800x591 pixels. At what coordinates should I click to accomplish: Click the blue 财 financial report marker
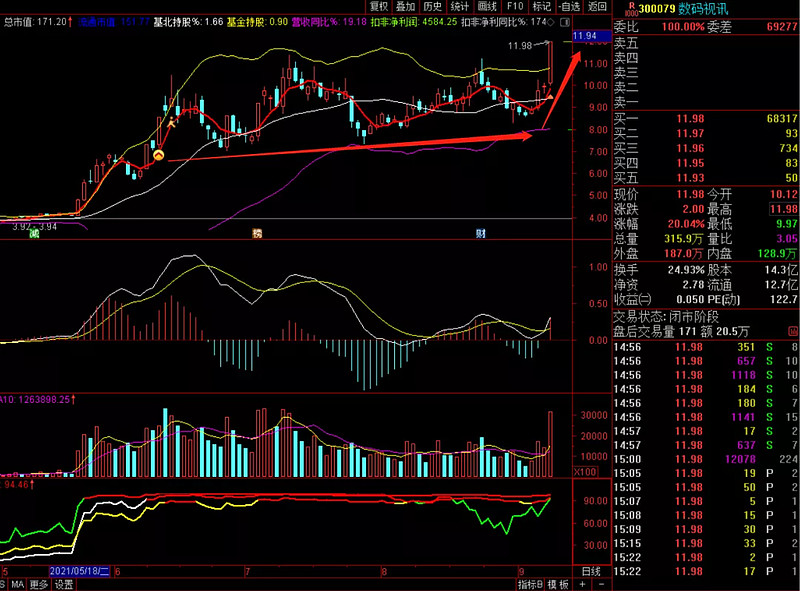click(x=481, y=234)
